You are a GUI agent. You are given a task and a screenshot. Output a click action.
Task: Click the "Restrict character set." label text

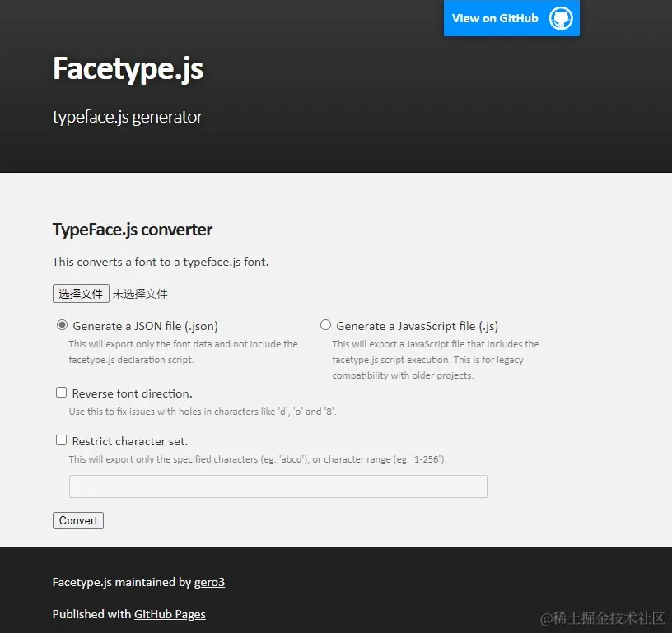(x=130, y=441)
